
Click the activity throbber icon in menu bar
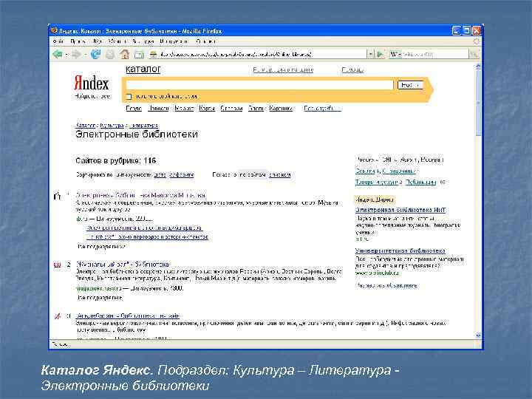(x=477, y=41)
